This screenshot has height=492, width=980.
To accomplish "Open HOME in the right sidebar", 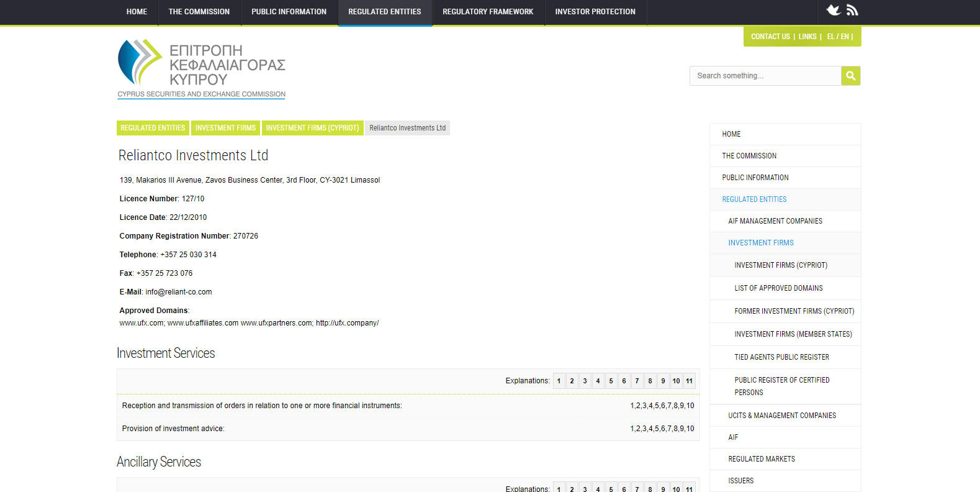I will [785, 134].
